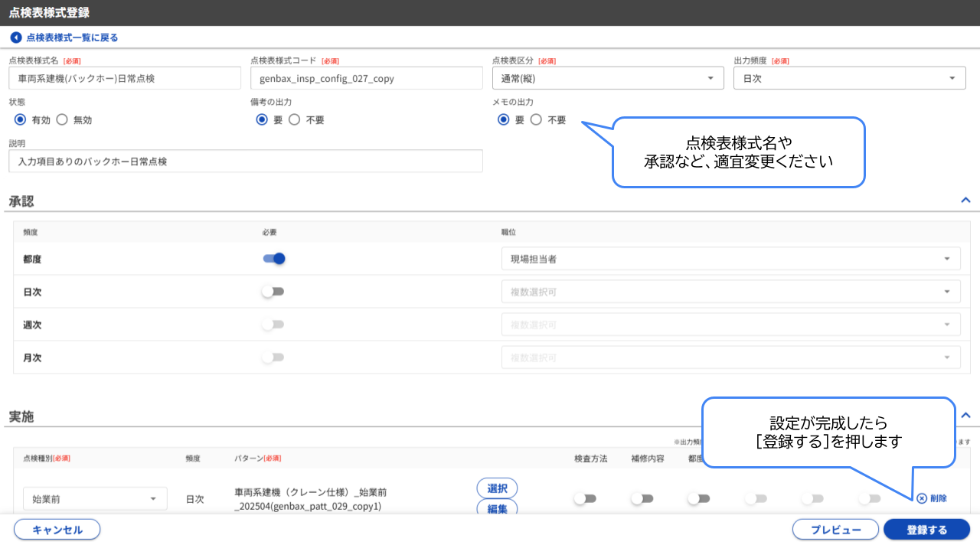The image size is (980, 545).
Task: Collapse the 実施 section with its chevron
Action: [x=965, y=414]
